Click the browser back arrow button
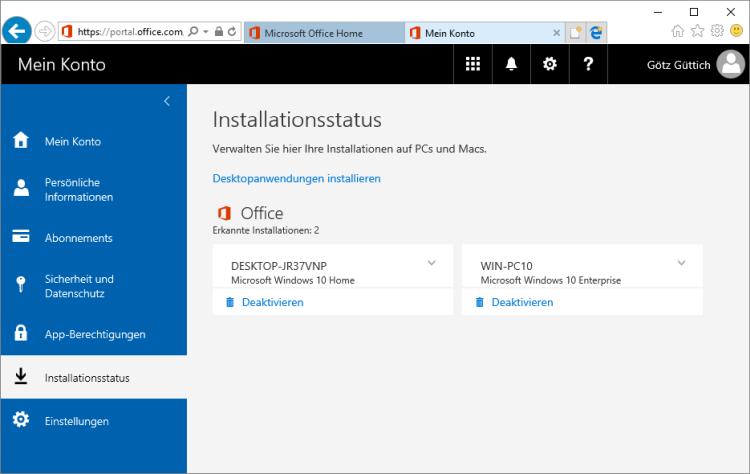750x474 pixels. pyautogui.click(x=16, y=31)
